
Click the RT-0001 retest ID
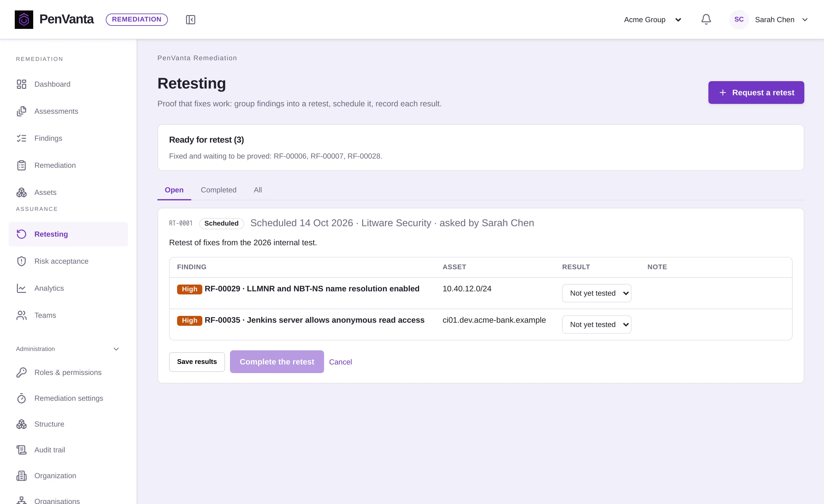click(x=180, y=223)
